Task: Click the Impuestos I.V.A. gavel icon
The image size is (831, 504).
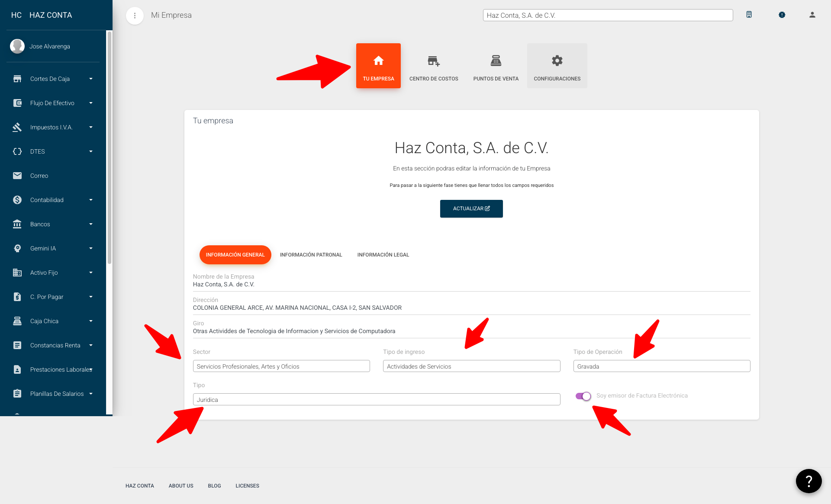Action: [x=17, y=127]
